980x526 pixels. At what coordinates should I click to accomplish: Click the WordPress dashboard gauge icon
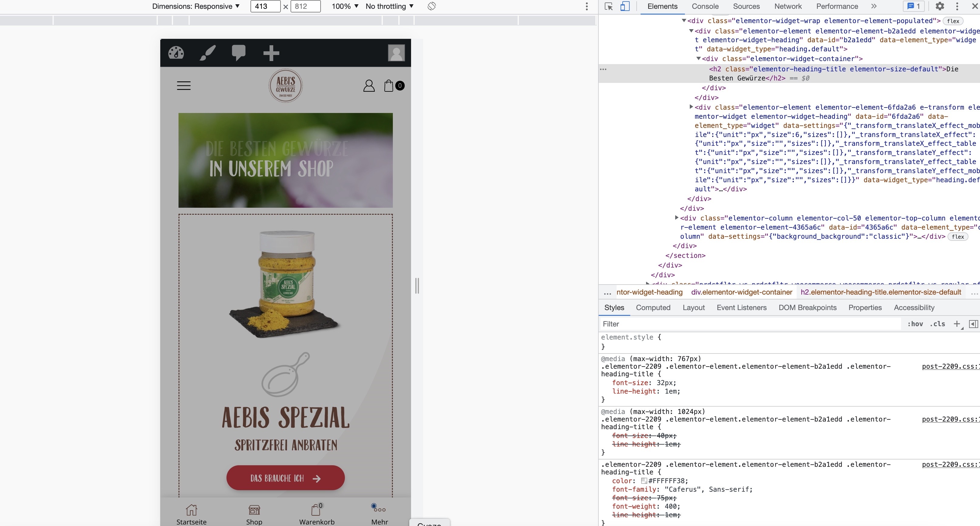[x=176, y=53]
